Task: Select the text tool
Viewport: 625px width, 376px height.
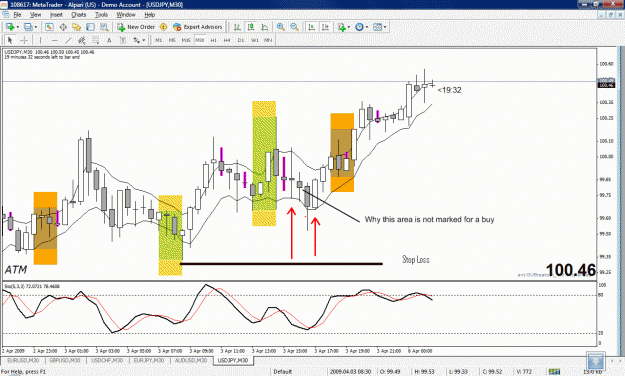Action: tap(109, 40)
